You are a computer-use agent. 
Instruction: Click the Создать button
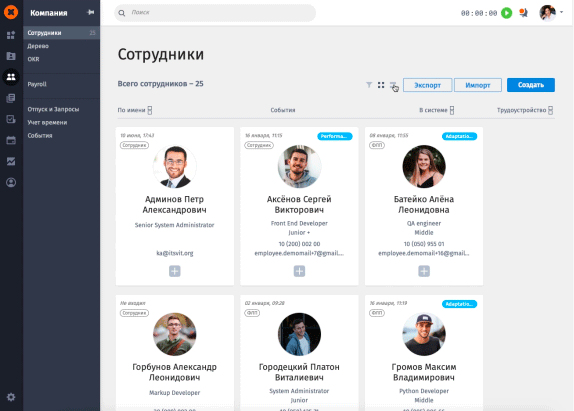(x=531, y=85)
